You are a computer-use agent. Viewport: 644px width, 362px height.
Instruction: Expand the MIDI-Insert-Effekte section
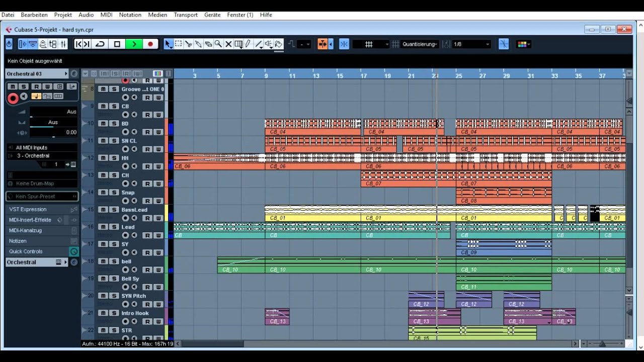pyautogui.click(x=42, y=220)
